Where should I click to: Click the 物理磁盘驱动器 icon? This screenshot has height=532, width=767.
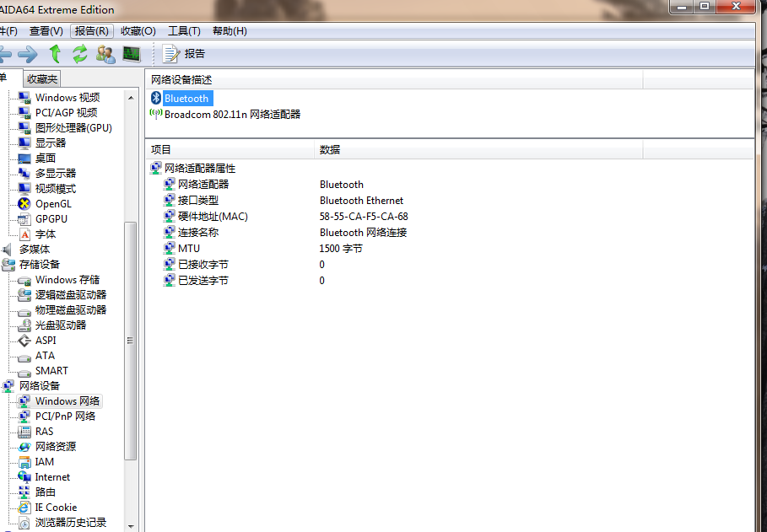pos(24,311)
